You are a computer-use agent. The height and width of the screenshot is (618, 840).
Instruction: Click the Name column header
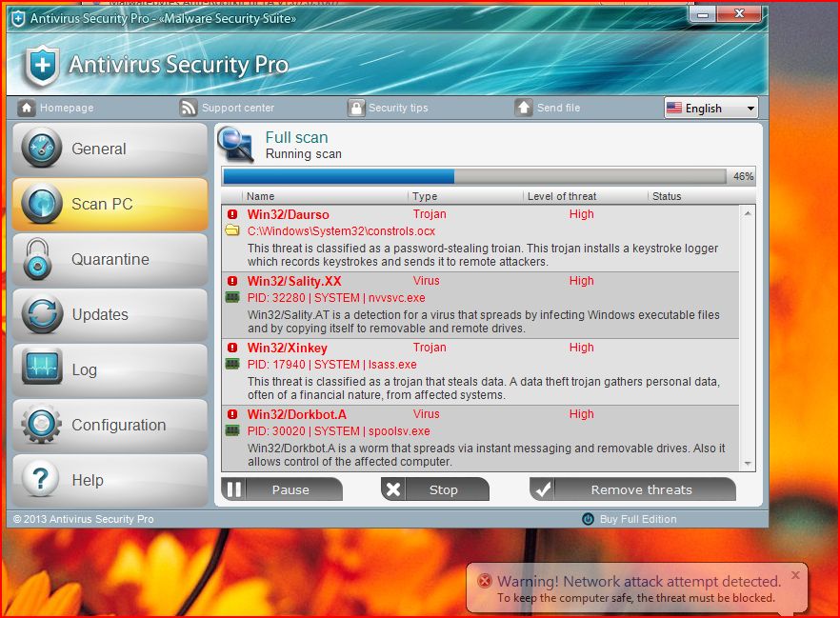260,196
